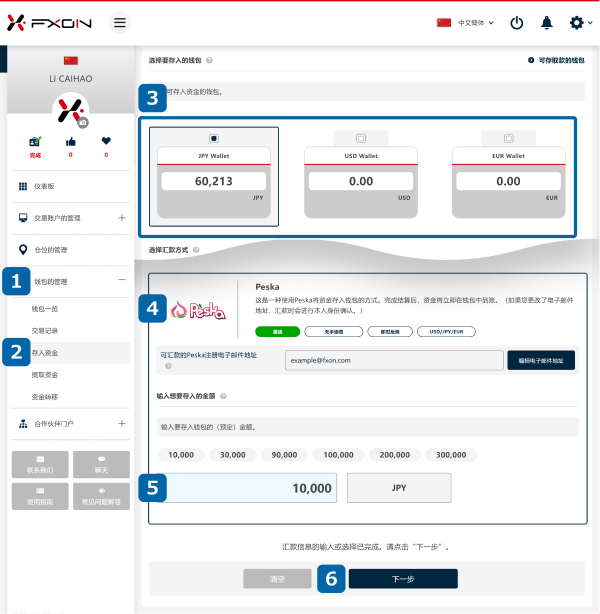The width and height of the screenshot is (600, 614).
Task: Choose the 100,000 preset amount
Action: pyautogui.click(x=339, y=455)
